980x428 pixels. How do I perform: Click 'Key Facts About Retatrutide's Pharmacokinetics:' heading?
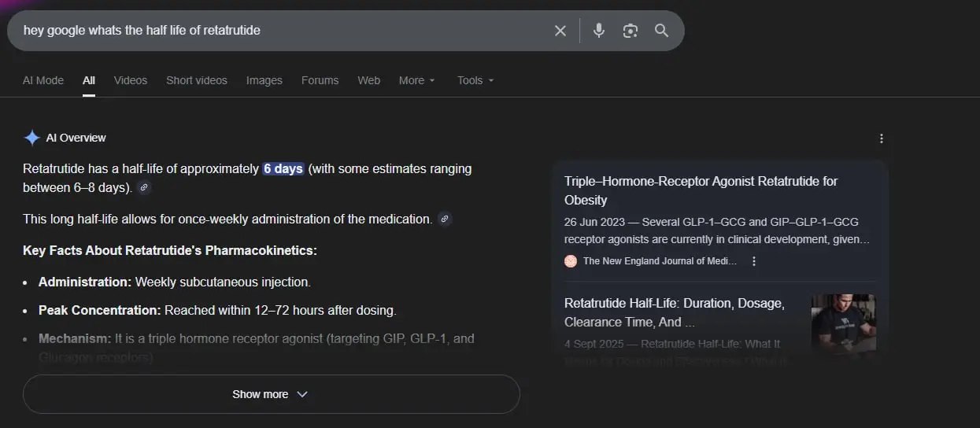pyautogui.click(x=170, y=250)
